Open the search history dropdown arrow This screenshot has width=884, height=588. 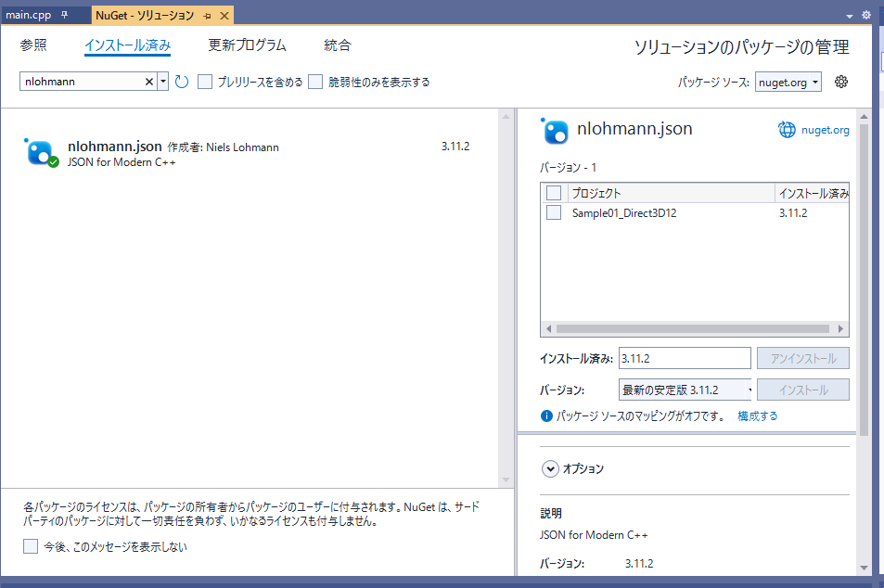tap(163, 82)
